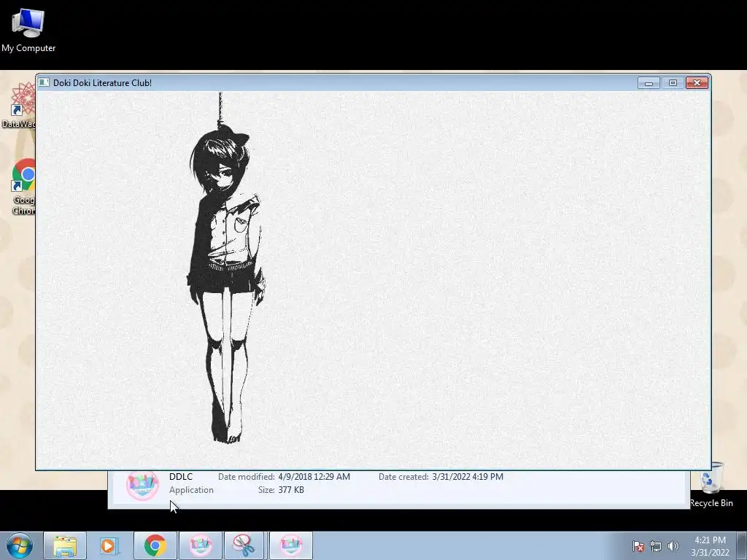Click the hanging figure image in the game
This screenshot has height=560, width=747.
pyautogui.click(x=226, y=268)
